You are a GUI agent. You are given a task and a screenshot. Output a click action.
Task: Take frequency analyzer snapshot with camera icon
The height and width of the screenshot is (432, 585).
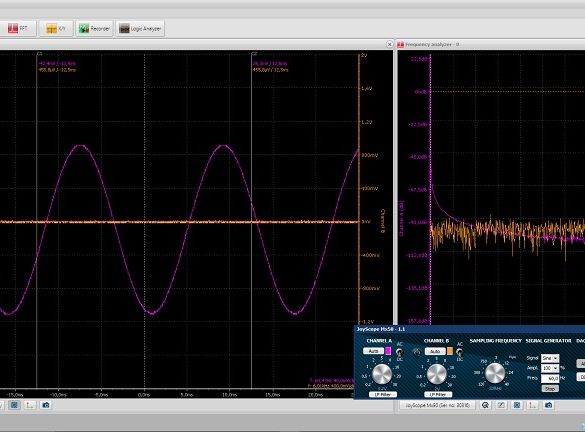pos(548,405)
